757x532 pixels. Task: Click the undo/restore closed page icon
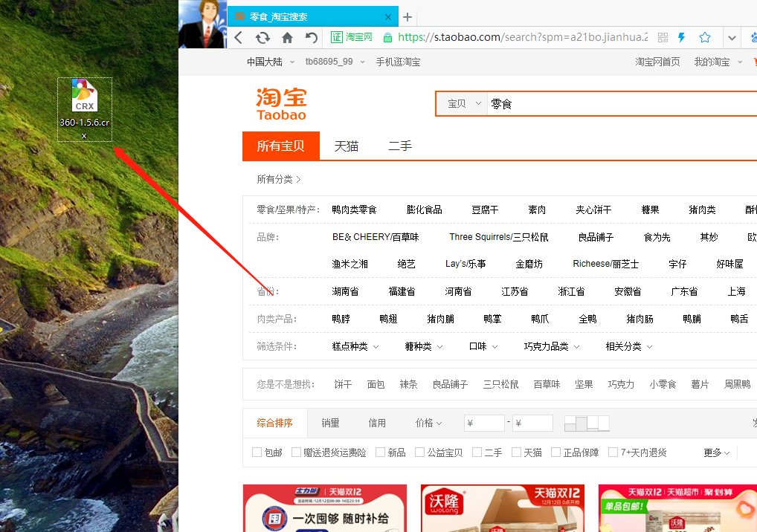pos(312,37)
